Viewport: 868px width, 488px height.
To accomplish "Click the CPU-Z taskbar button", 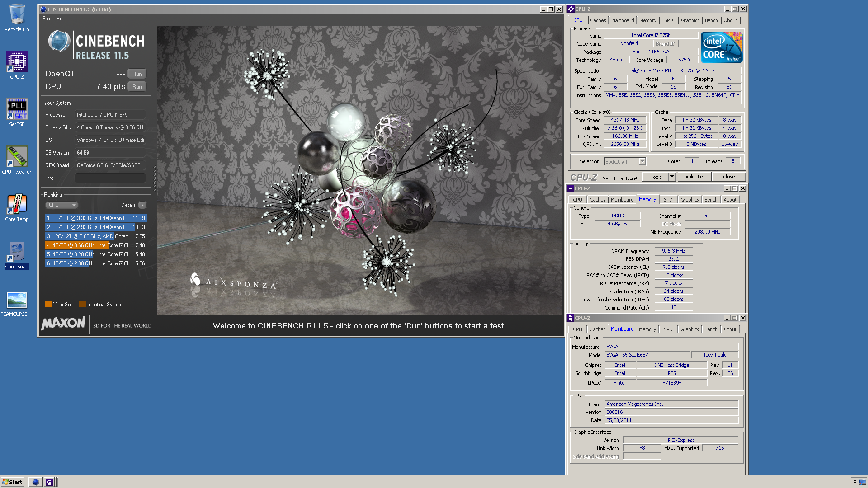I will coord(49,482).
